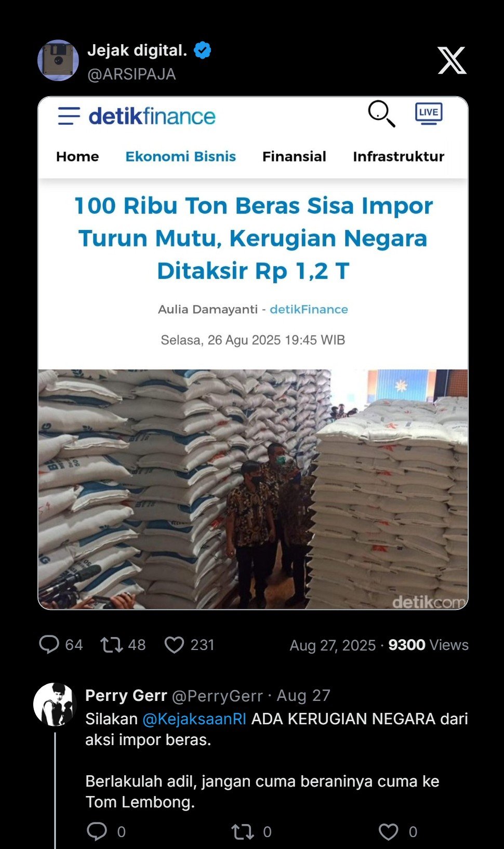
Task: Go to the Infrastruktur tab
Action: (x=399, y=156)
